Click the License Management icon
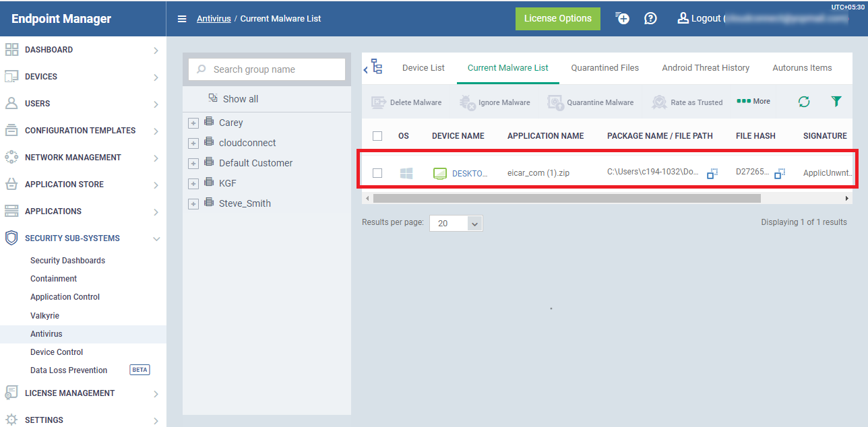Screen dimensions: 868x427 click(x=11, y=393)
